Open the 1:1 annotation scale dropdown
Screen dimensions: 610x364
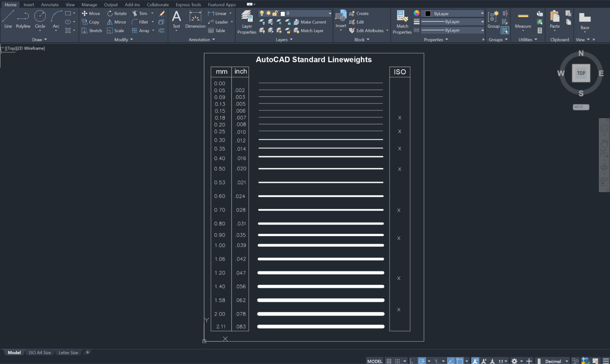[503, 361]
